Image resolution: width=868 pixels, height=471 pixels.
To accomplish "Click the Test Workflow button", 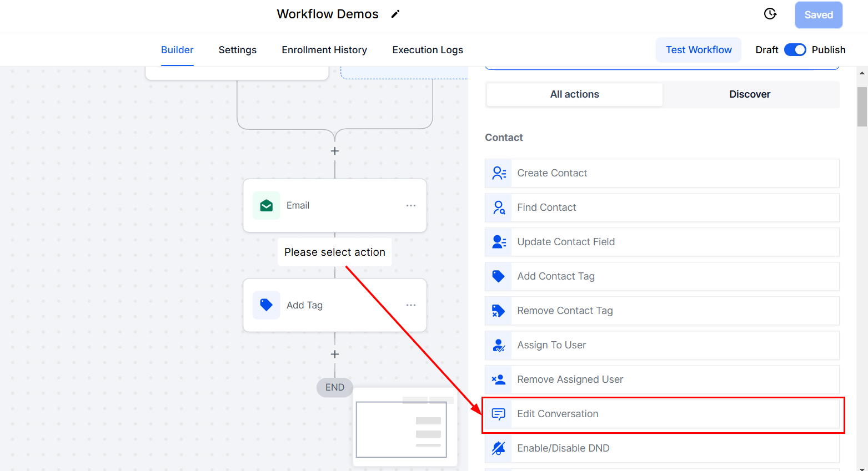I will [x=698, y=50].
